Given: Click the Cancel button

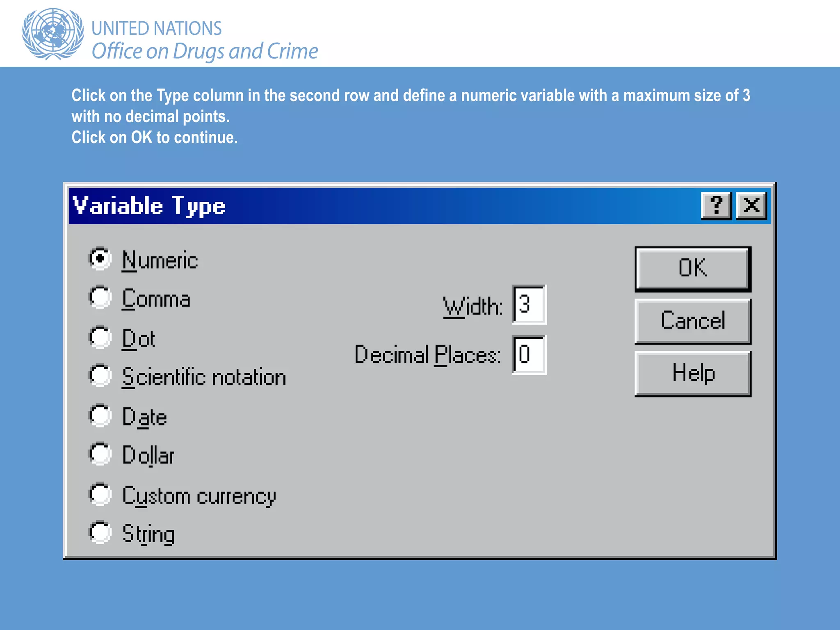Looking at the screenshot, I should click(x=693, y=321).
